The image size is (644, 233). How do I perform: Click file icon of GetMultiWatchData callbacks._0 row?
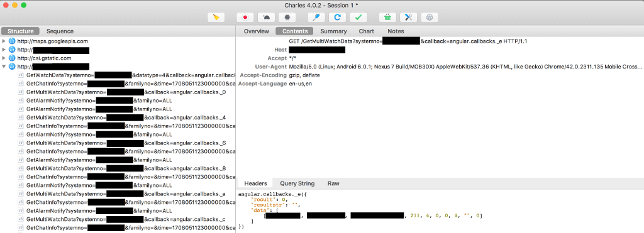[21, 92]
